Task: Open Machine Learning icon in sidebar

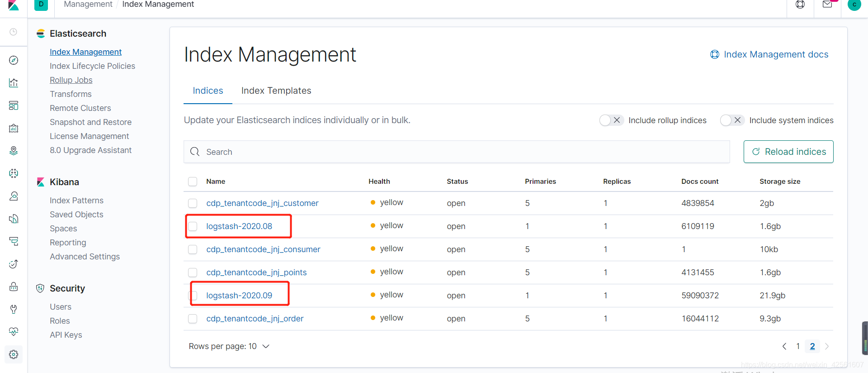Action: (x=14, y=173)
